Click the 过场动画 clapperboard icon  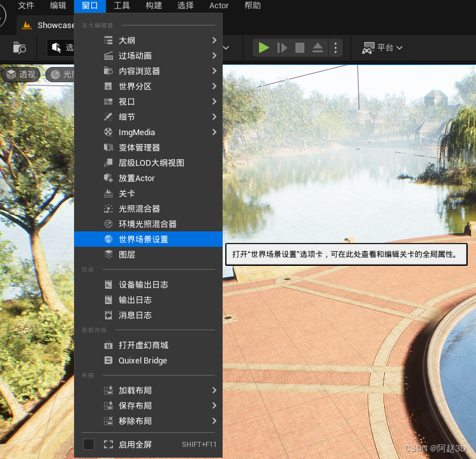coord(108,56)
